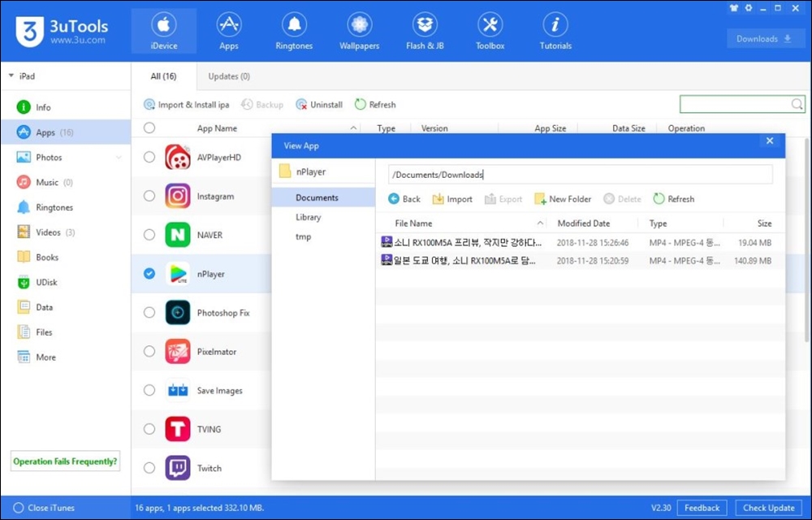Open the Apps store section
This screenshot has height=520, width=812.
pyautogui.click(x=228, y=31)
